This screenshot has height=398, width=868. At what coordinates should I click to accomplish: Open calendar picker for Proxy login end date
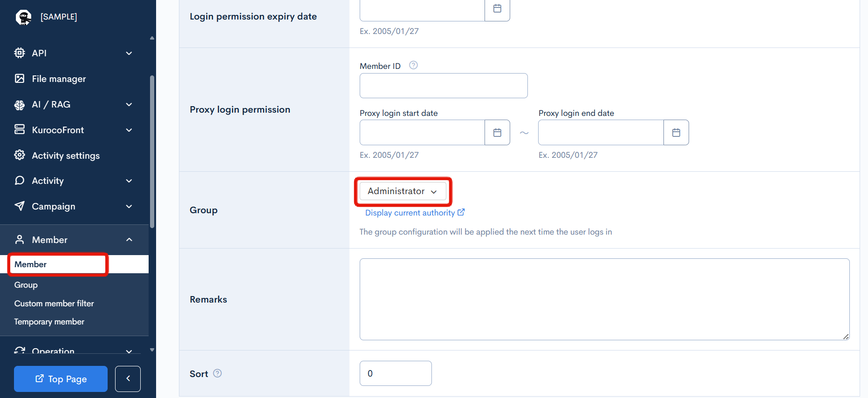[x=676, y=133]
